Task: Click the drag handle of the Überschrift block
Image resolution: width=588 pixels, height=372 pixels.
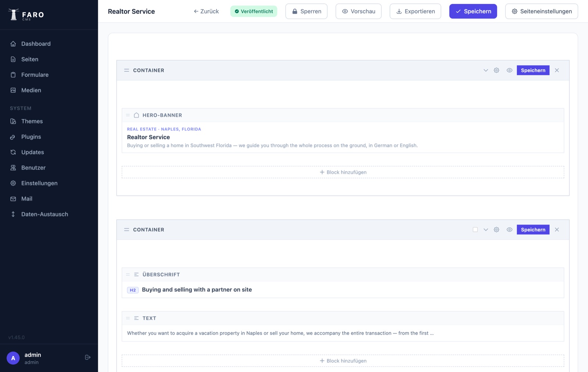Action: [x=128, y=275]
